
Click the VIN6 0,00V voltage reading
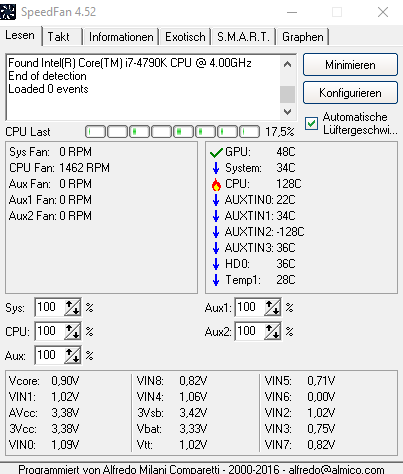point(300,397)
